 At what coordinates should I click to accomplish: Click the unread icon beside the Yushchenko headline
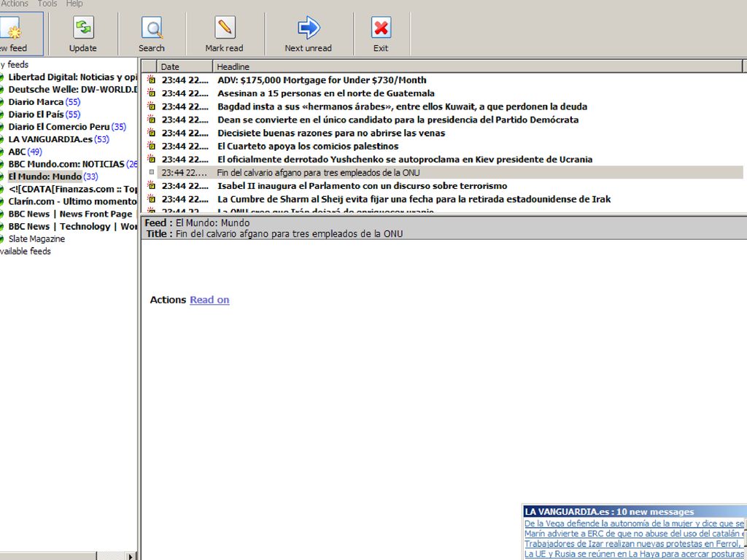pyautogui.click(x=152, y=159)
